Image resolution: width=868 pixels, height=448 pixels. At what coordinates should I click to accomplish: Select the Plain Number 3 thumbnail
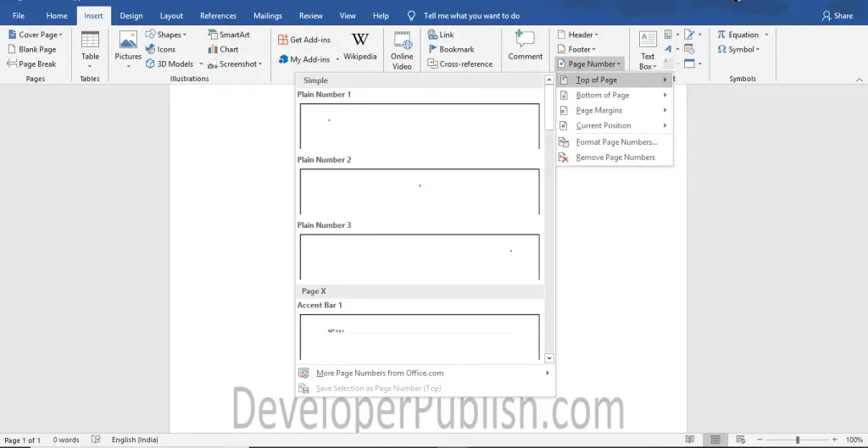(420, 257)
